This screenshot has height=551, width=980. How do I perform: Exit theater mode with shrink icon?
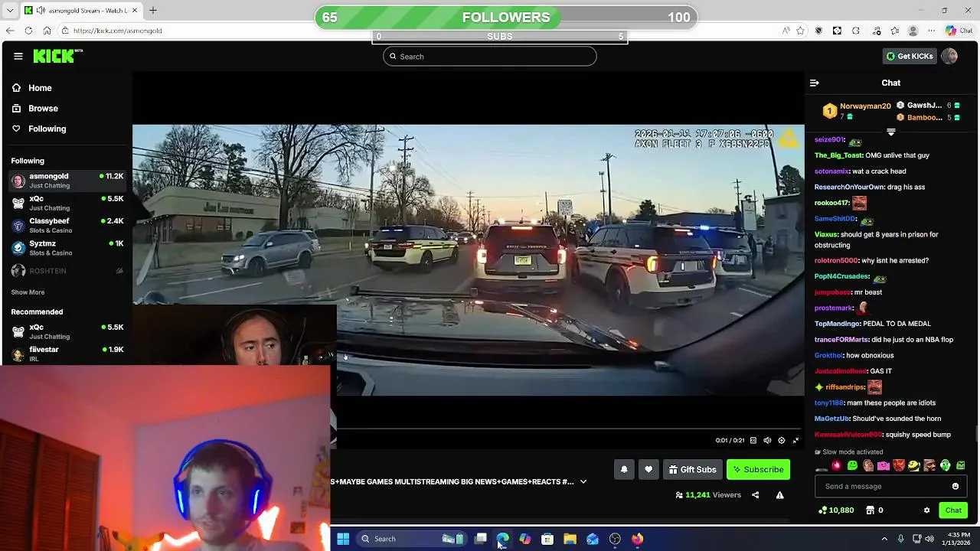[x=795, y=441]
